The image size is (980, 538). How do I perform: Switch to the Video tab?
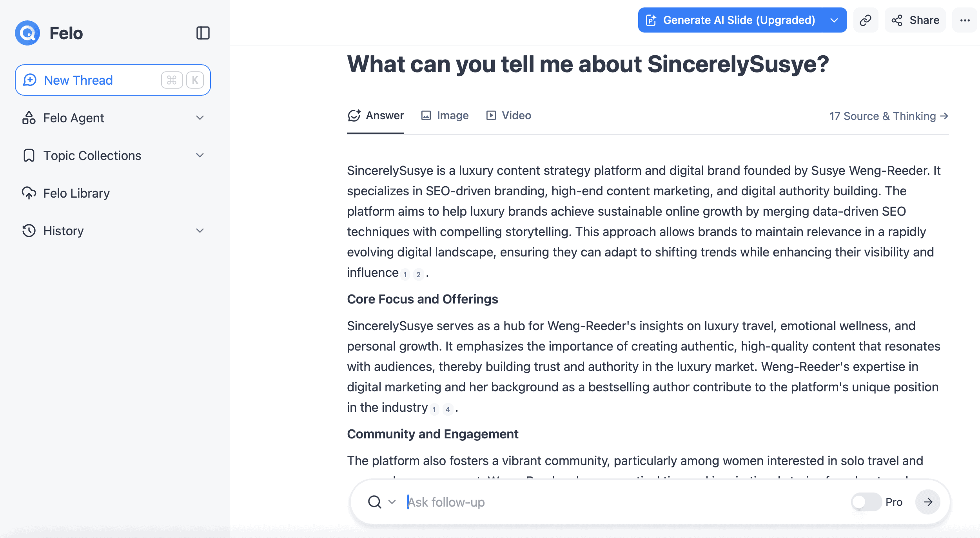(509, 115)
